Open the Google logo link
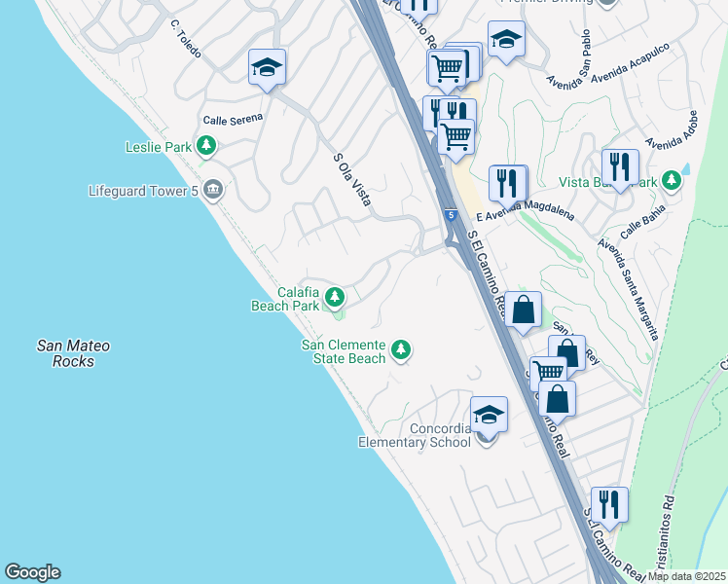 point(32,572)
